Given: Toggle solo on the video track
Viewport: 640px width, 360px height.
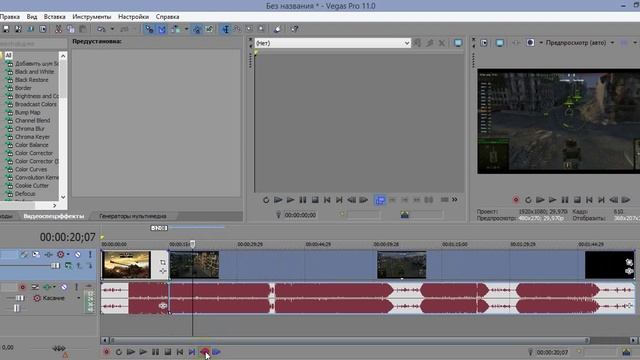Looking at the screenshot, I should [x=90, y=254].
